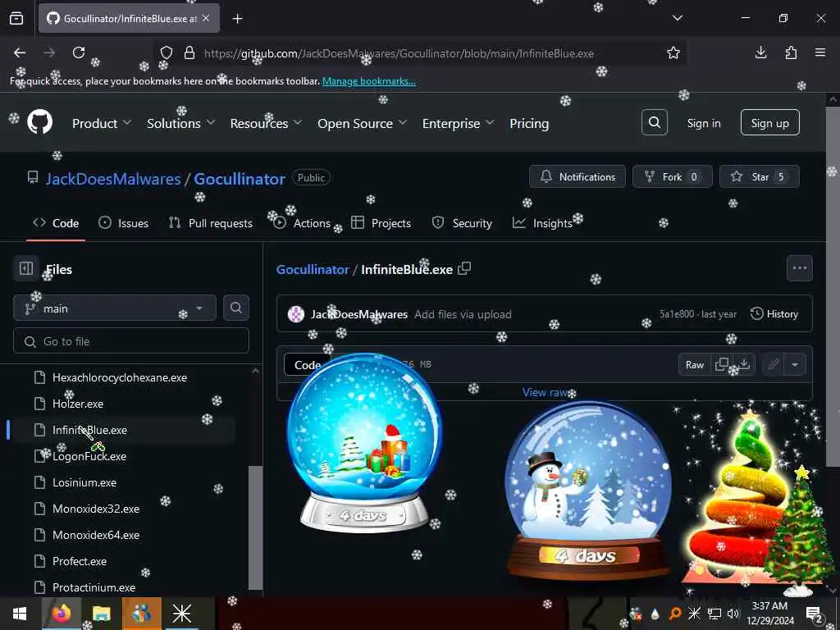Reload the page with the refresh icon

[79, 52]
